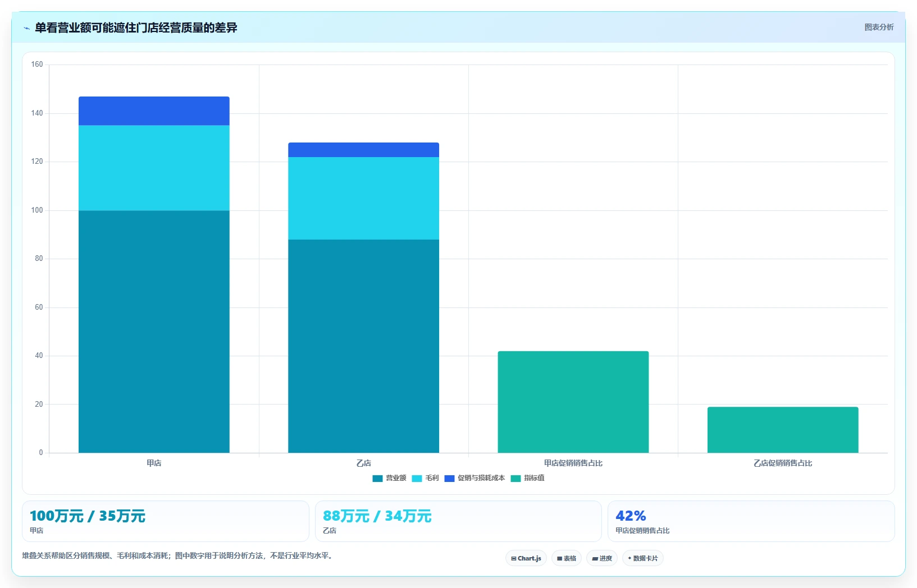The image size is (917, 588).
Task: Click the chart title 单看营业额可能遮住门店经营质量的差异
Action: pos(136,28)
